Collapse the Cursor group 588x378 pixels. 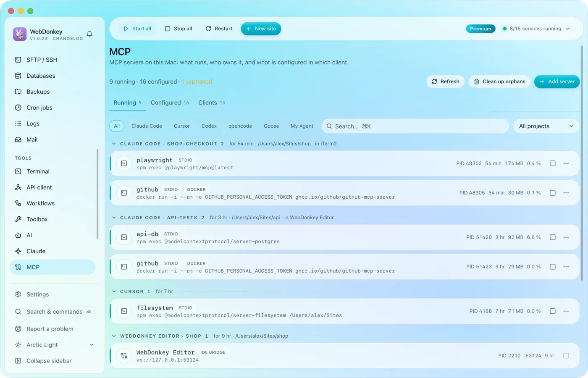point(114,291)
